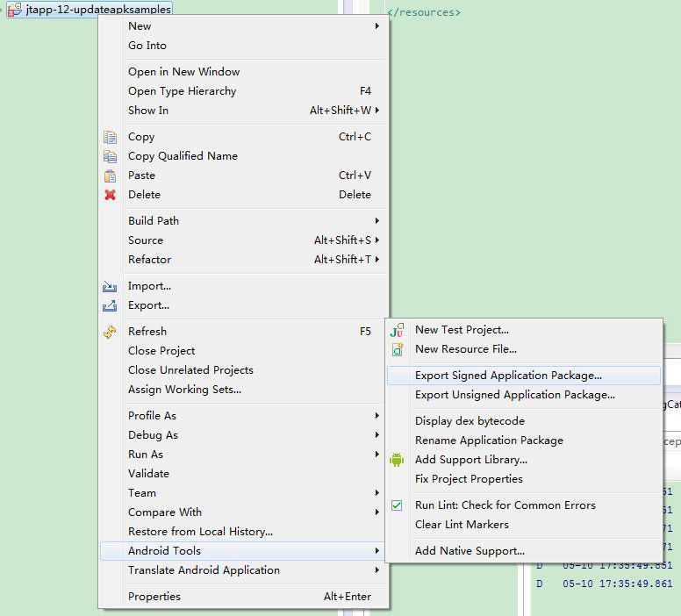Click the Run Lint checkmark icon
This screenshot has height=616, width=681.
397,505
